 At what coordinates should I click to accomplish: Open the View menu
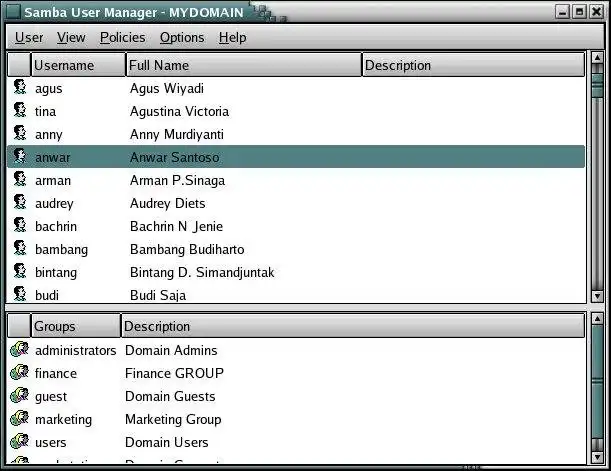tap(71, 37)
